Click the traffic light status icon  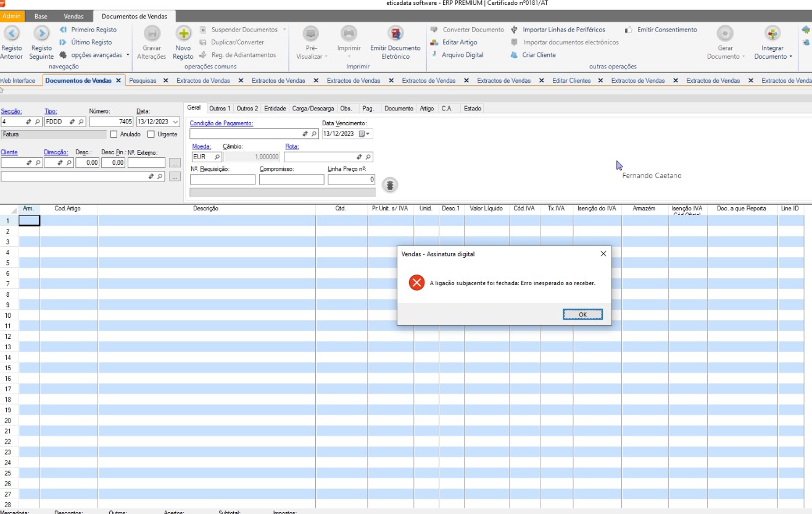click(390, 184)
